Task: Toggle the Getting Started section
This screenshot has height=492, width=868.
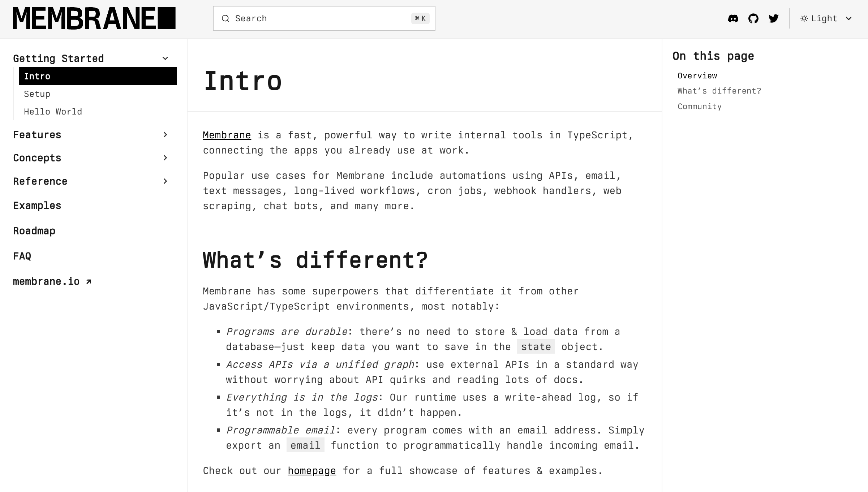Action: [x=166, y=58]
